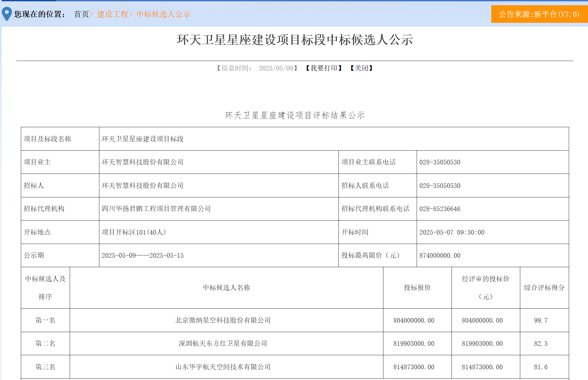The width and height of the screenshot is (588, 380).
Task: Select score 82.5
Action: pyautogui.click(x=541, y=343)
